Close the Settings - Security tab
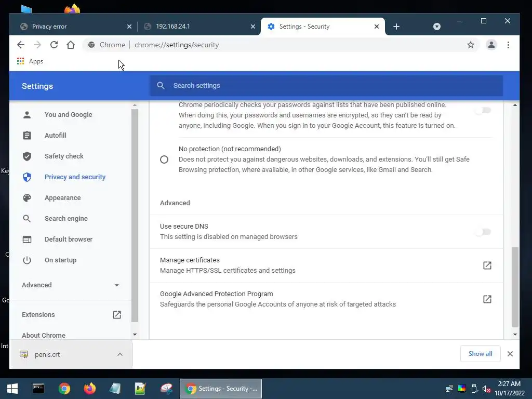The height and width of the screenshot is (399, 532). [377, 26]
